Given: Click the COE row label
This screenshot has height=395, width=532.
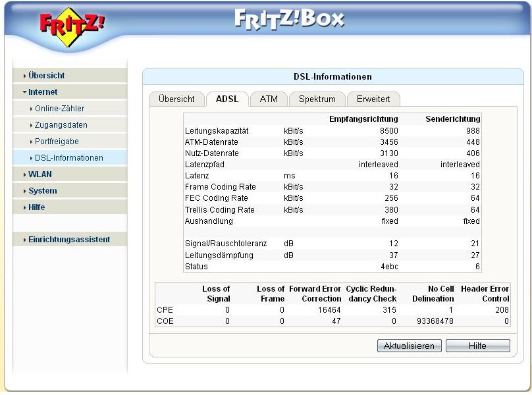Looking at the screenshot, I should tap(165, 321).
